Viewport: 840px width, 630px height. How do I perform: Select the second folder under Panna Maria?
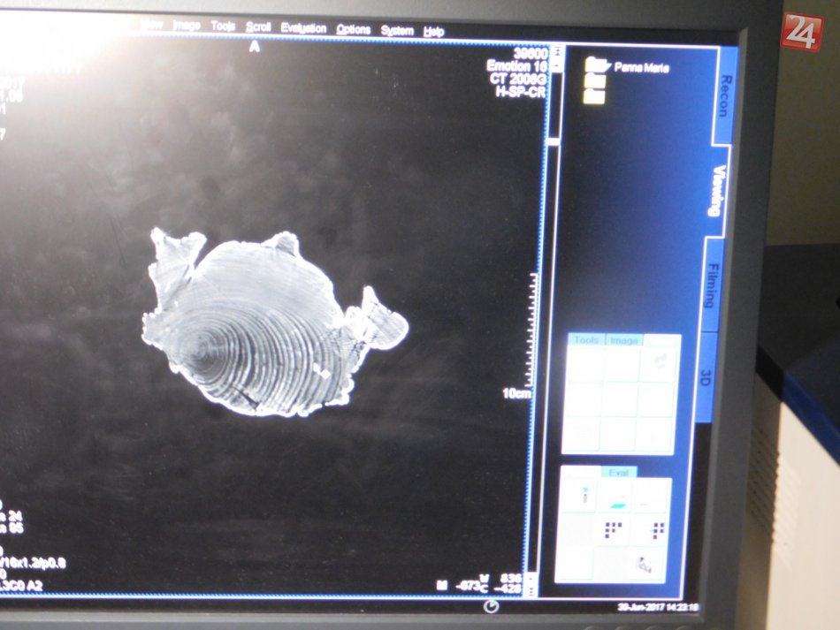coord(594,80)
